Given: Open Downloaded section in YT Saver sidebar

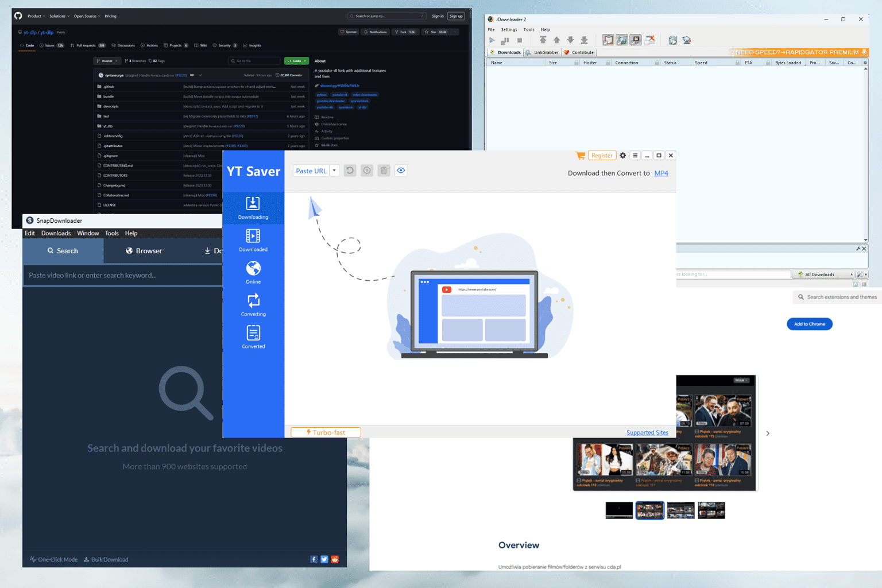Looking at the screenshot, I should pyautogui.click(x=253, y=240).
